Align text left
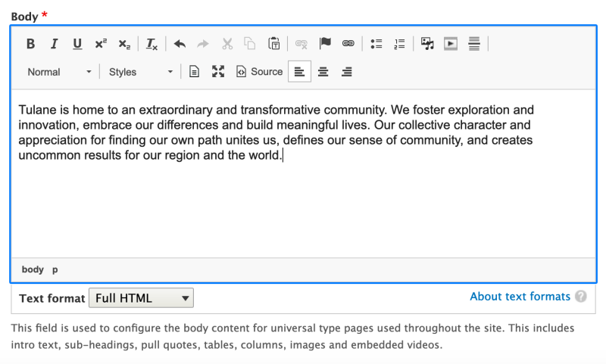Image resolution: width=606 pixels, height=364 pixels. (299, 71)
